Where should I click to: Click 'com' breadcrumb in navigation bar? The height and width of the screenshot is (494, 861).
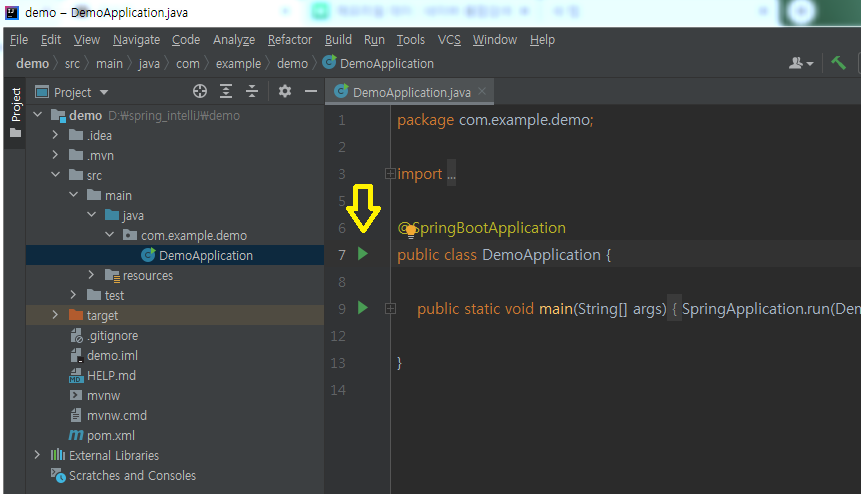[x=188, y=64]
